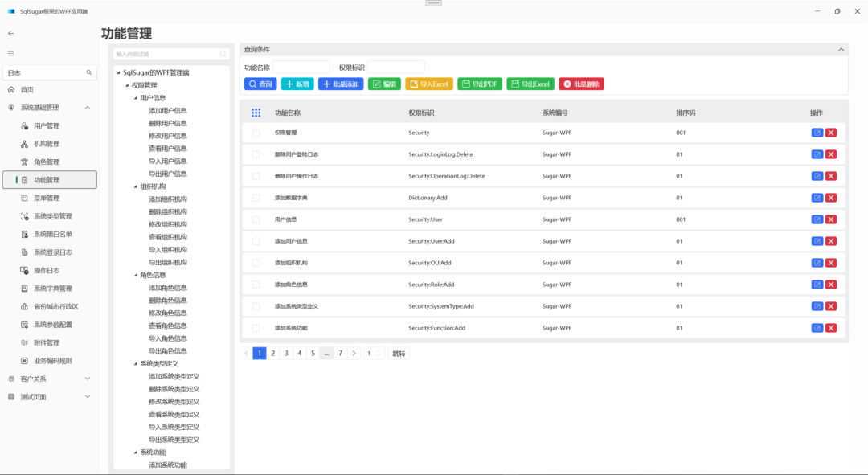Click the 操作日志 icon
The image size is (868, 475).
[24, 271]
